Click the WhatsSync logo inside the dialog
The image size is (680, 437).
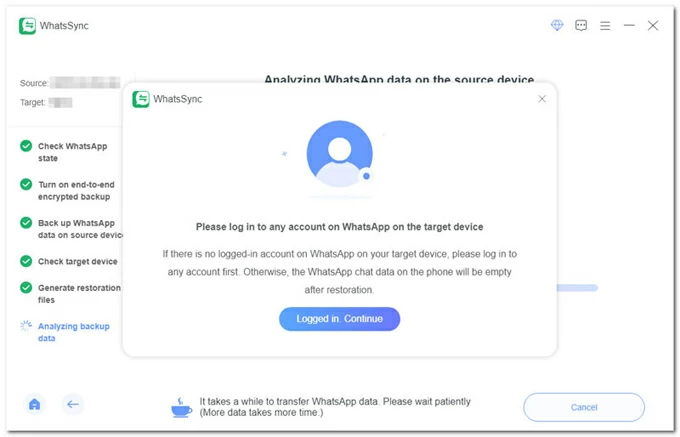click(141, 99)
